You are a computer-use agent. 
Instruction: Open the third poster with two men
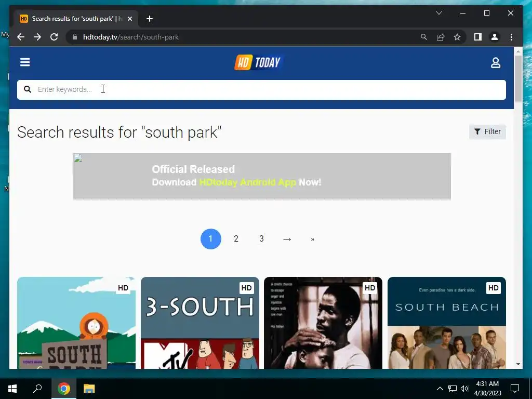point(323,323)
